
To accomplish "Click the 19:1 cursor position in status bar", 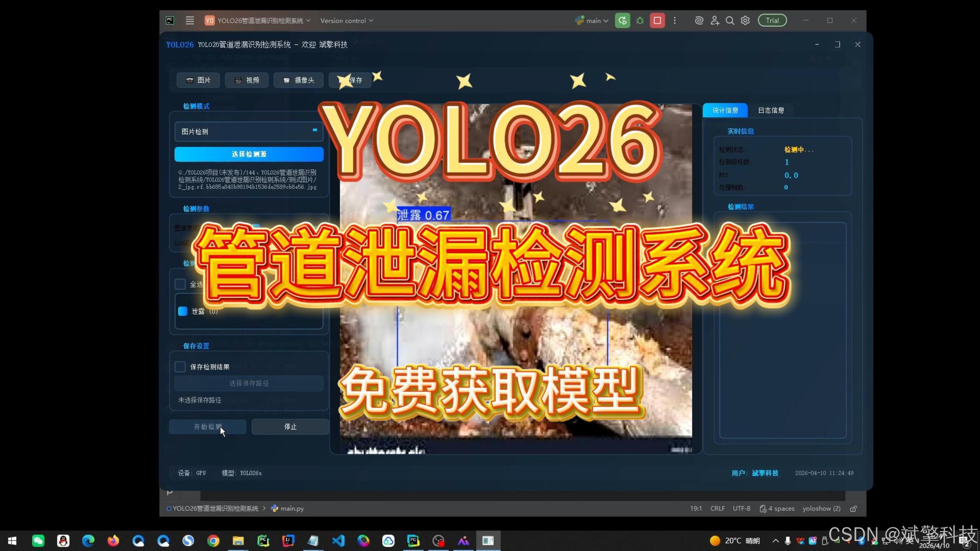I will point(696,509).
